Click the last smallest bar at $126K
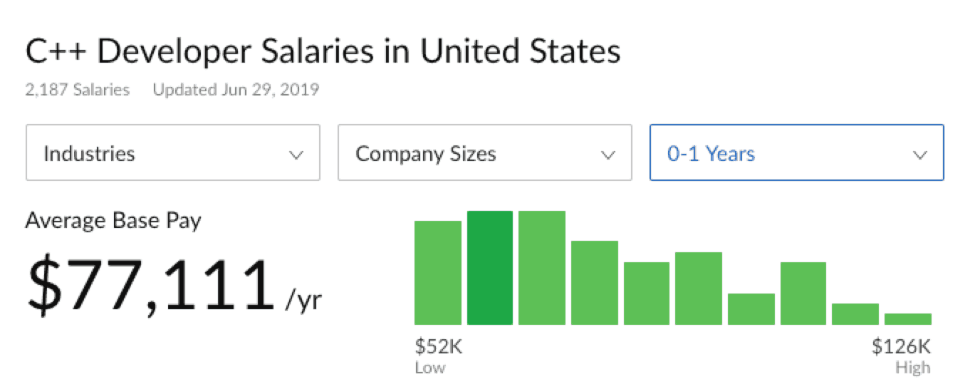The image size is (980, 389). (x=908, y=319)
